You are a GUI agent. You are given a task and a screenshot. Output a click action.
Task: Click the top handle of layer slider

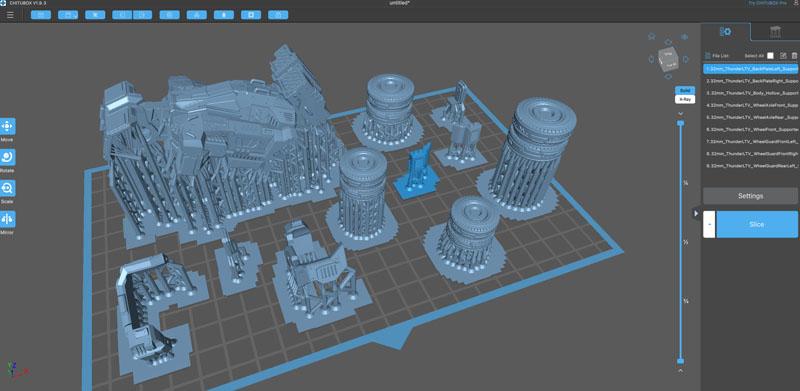tap(680, 123)
